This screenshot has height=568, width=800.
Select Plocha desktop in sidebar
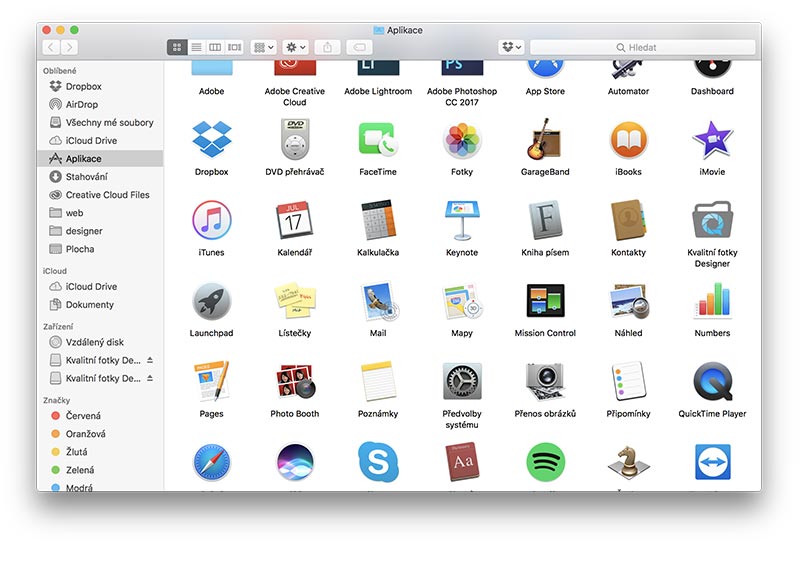click(x=101, y=249)
